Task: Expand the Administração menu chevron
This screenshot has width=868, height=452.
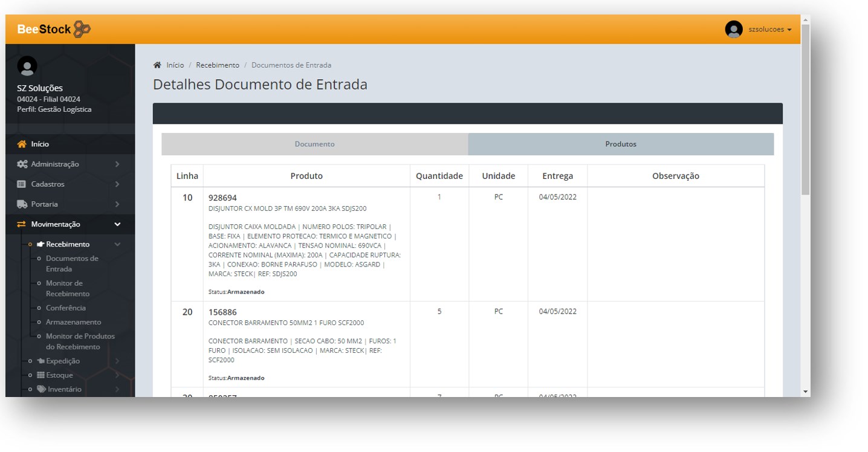Action: coord(117,164)
